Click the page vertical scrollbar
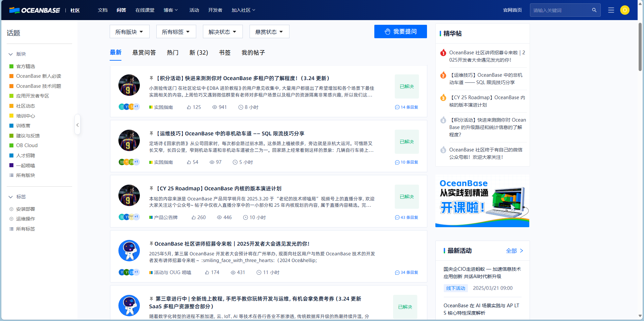Image resolution: width=644 pixels, height=321 pixels. point(640,47)
